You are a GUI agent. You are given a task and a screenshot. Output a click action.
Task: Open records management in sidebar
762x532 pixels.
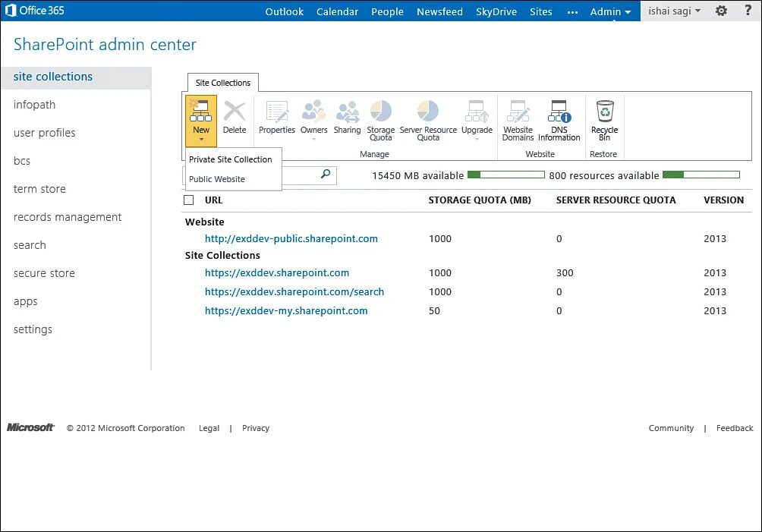click(68, 217)
